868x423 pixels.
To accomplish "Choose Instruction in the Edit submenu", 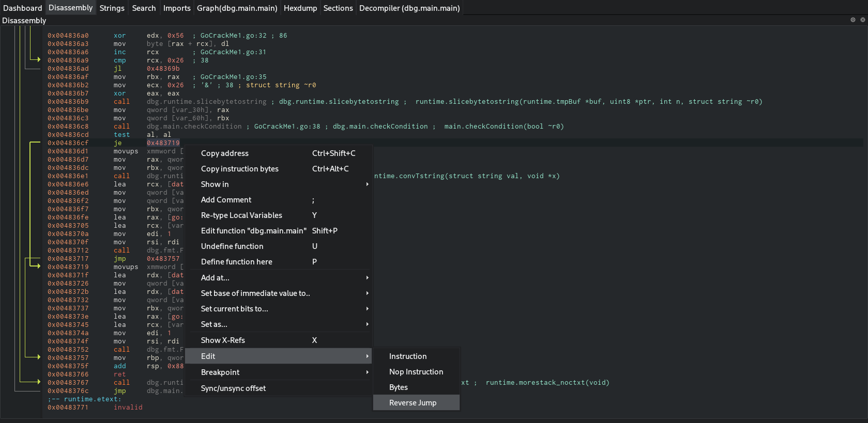I will point(407,356).
